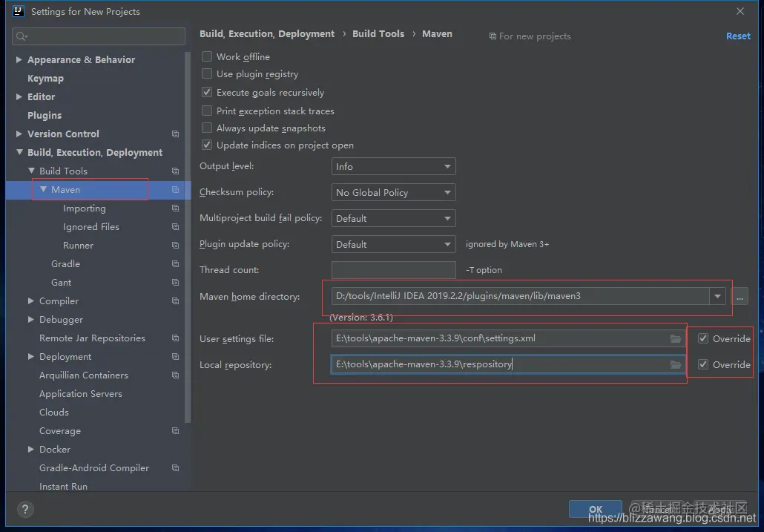The width and height of the screenshot is (764, 532).
Task: Click the copy icon beside Compiler
Action: pos(175,301)
